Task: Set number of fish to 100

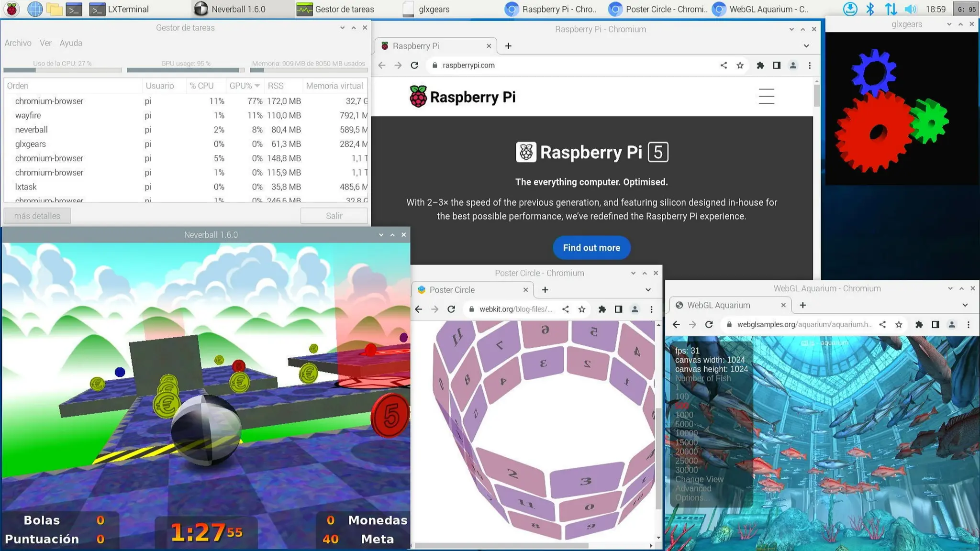Action: point(682,396)
